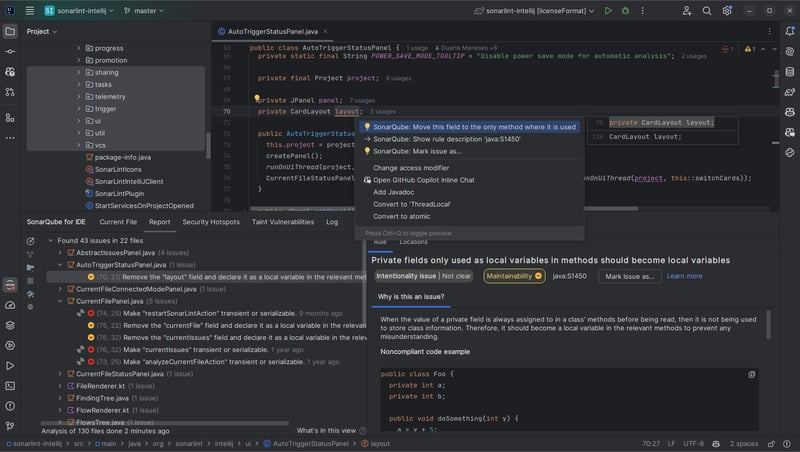Open the licenseFormat run configuration dropdown
The height and width of the screenshot is (452, 800).
click(534, 10)
